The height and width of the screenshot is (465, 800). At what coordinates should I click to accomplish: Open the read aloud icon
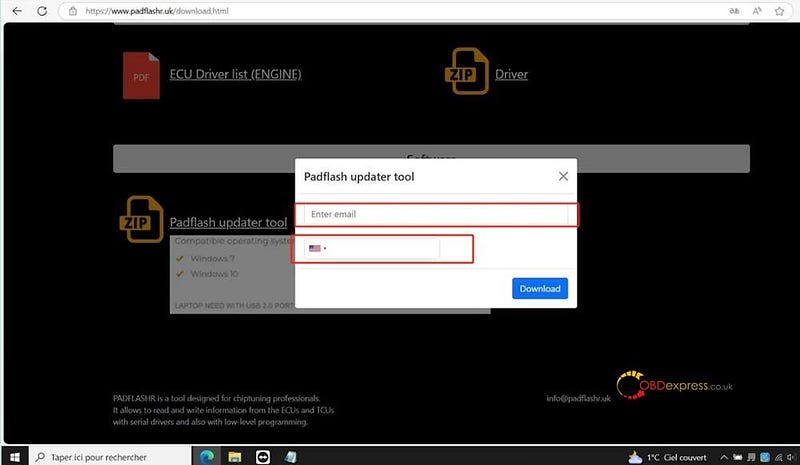(757, 11)
